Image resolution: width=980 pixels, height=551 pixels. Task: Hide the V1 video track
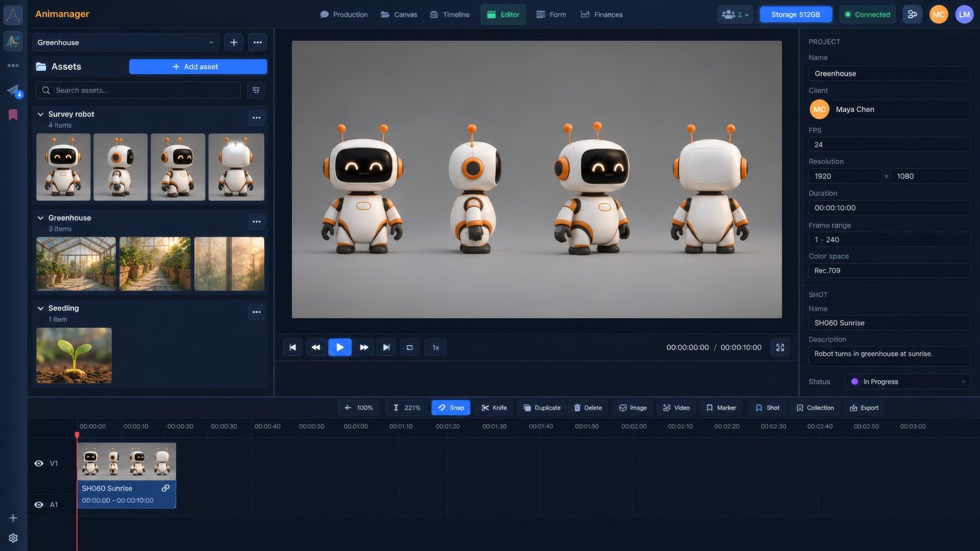coord(39,463)
